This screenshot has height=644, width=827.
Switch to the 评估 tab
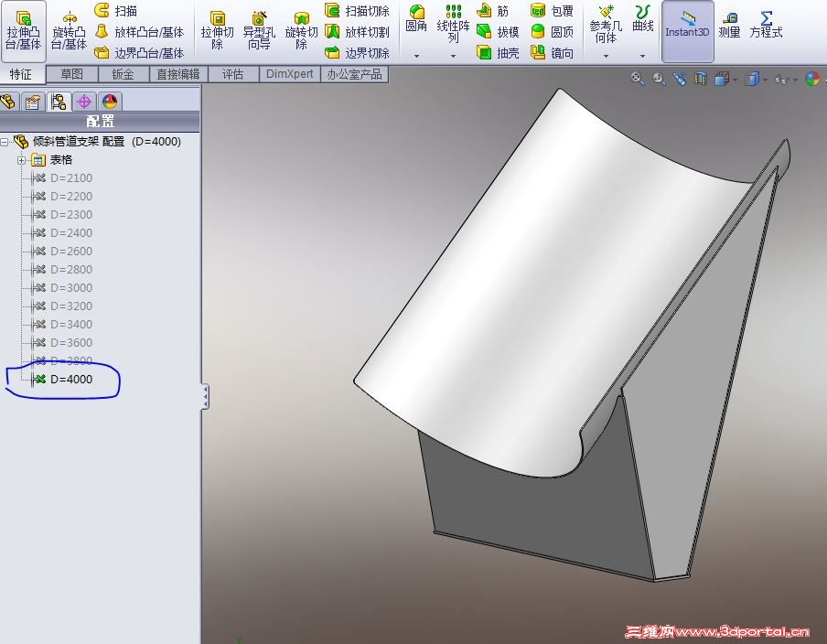pos(232,74)
